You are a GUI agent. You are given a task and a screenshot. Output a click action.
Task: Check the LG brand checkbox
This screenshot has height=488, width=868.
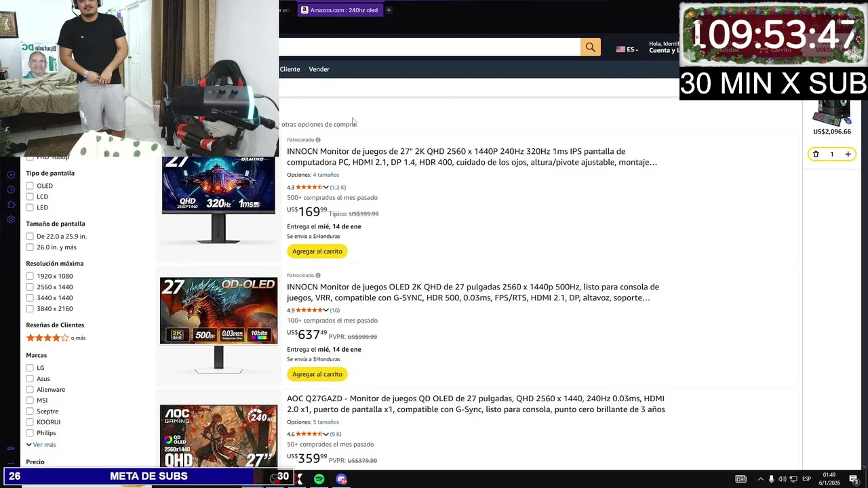point(30,368)
